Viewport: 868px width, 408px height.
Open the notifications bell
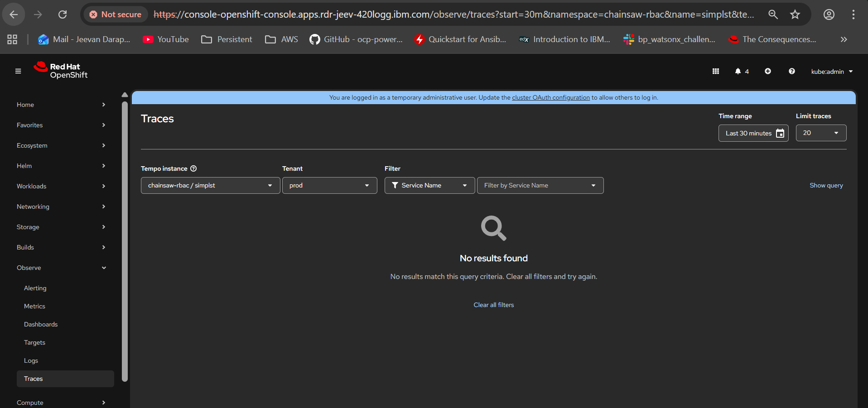(742, 71)
